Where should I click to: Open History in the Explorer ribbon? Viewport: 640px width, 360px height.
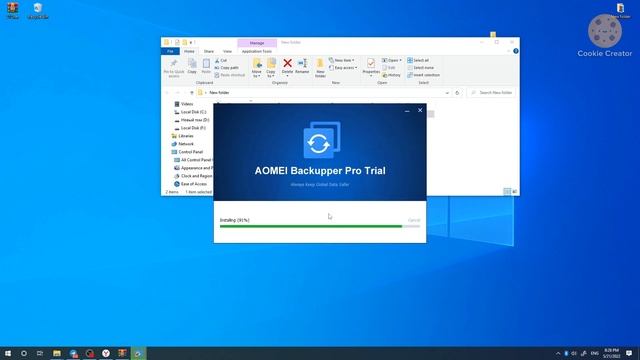[391, 75]
